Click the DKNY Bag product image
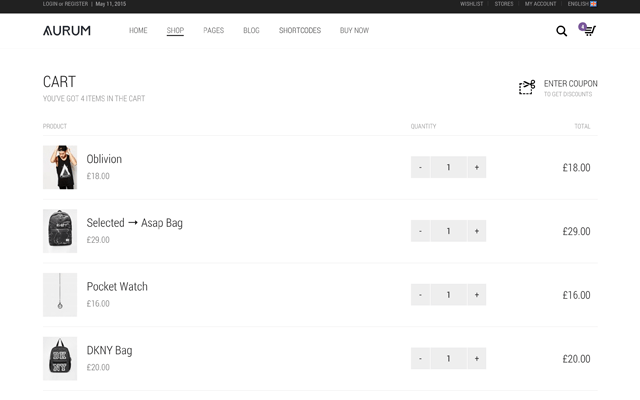 click(60, 359)
